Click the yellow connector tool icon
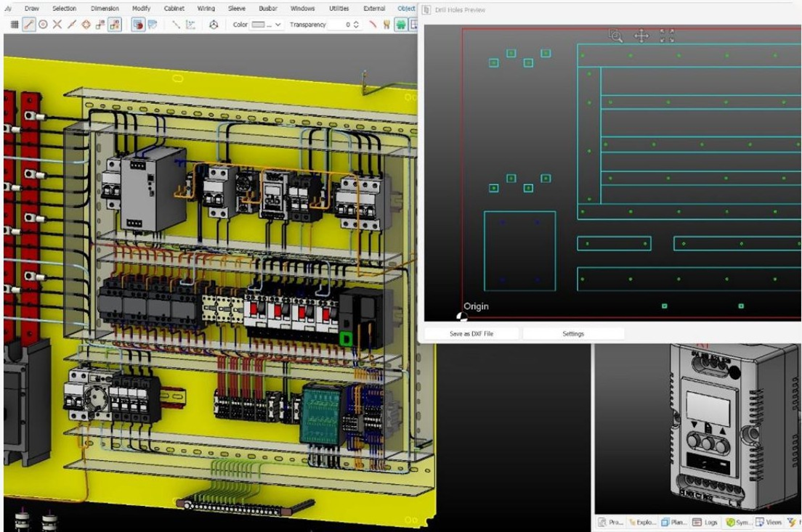Screen dimensions: 802x532 tap(386, 24)
